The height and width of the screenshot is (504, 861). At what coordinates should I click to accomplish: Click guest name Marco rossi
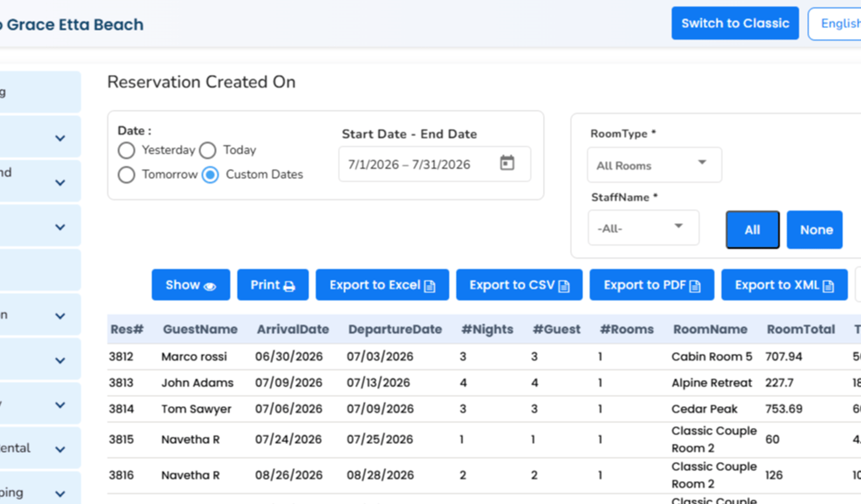coord(194,357)
